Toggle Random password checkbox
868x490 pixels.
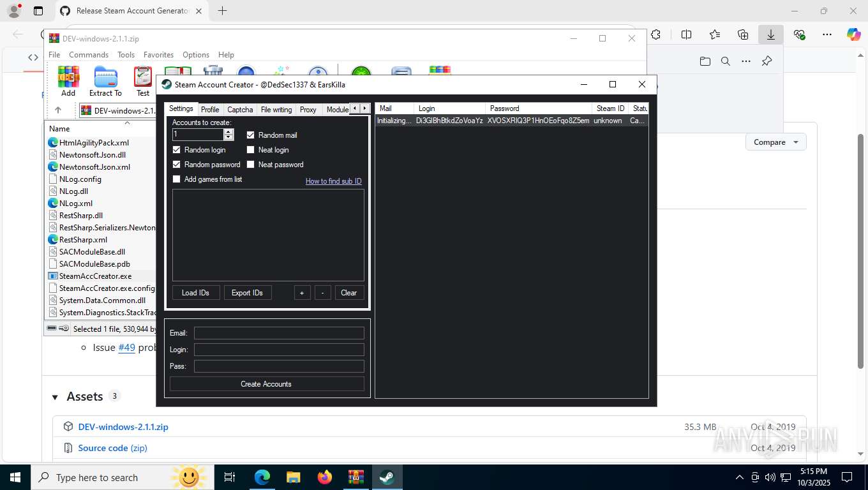(x=177, y=165)
